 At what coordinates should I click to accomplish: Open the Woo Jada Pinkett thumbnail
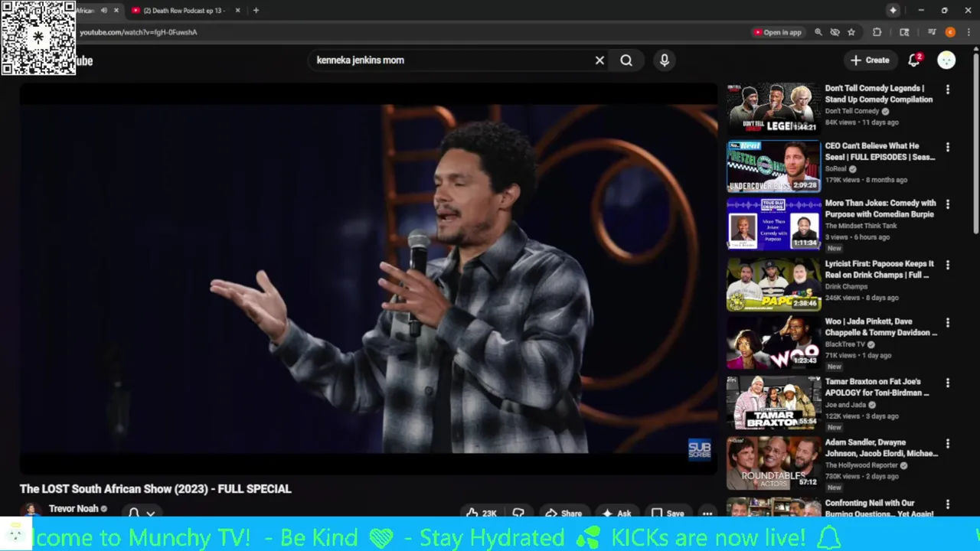pyautogui.click(x=773, y=342)
